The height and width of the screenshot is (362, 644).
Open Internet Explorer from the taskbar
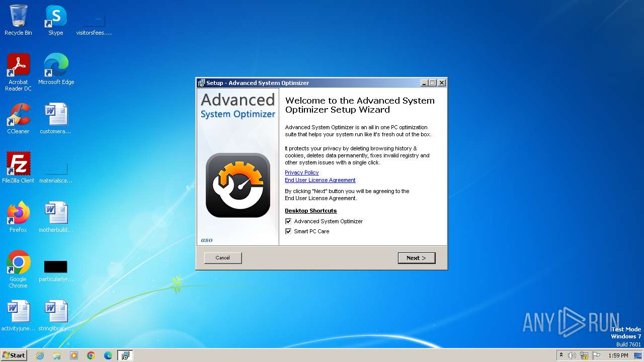point(40,355)
